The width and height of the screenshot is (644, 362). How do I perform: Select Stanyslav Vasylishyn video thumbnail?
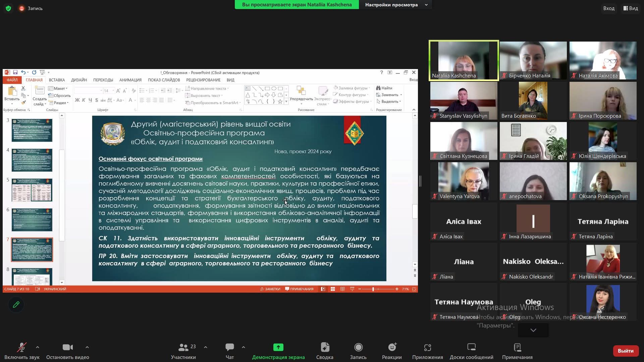[x=464, y=101]
